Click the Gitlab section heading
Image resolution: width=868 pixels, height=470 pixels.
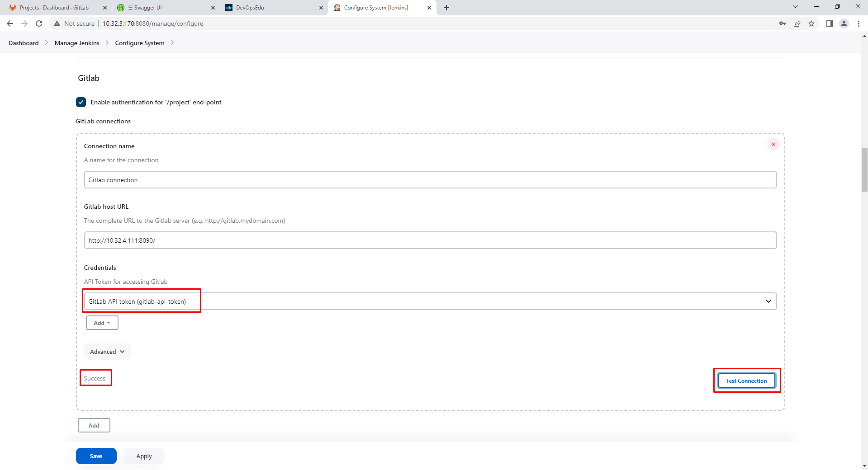pos(89,78)
